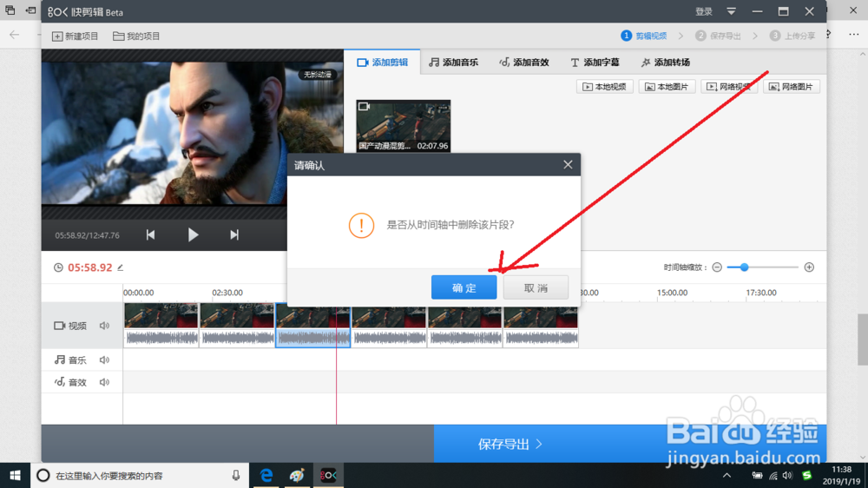Cancel the dialog with 取消 button
The height and width of the screenshot is (488, 868).
pyautogui.click(x=536, y=287)
